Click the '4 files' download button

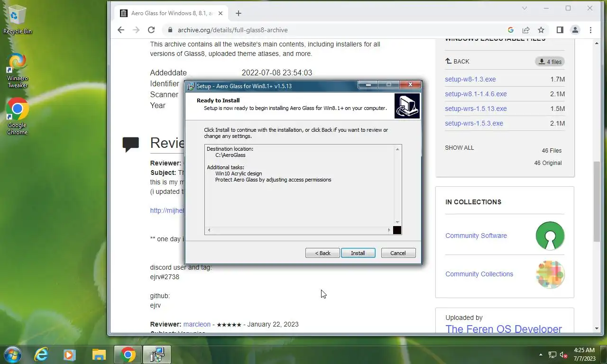point(550,62)
